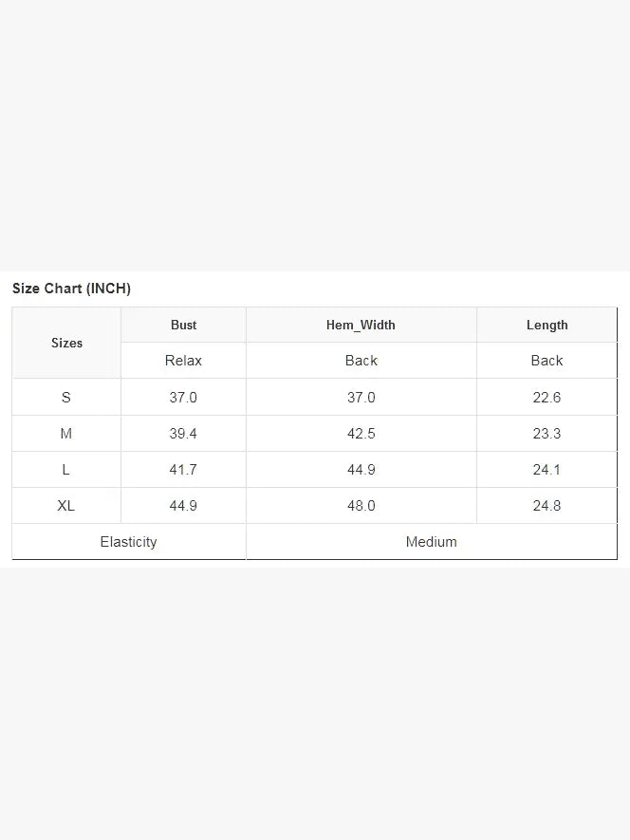Click the Hem_Width column header
This screenshot has height=840, width=630.
(x=361, y=325)
